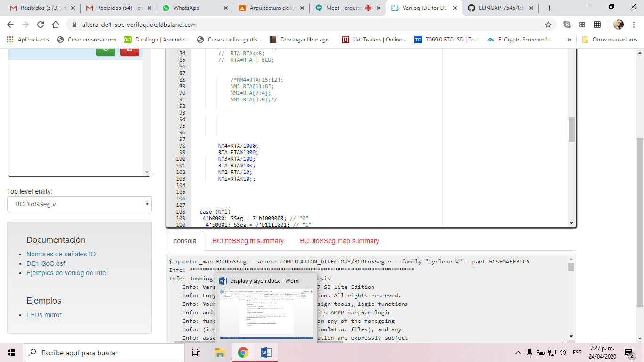The width and height of the screenshot is (644, 362).
Task: Click the Word document preview thumbnail
Action: pyautogui.click(x=266, y=313)
